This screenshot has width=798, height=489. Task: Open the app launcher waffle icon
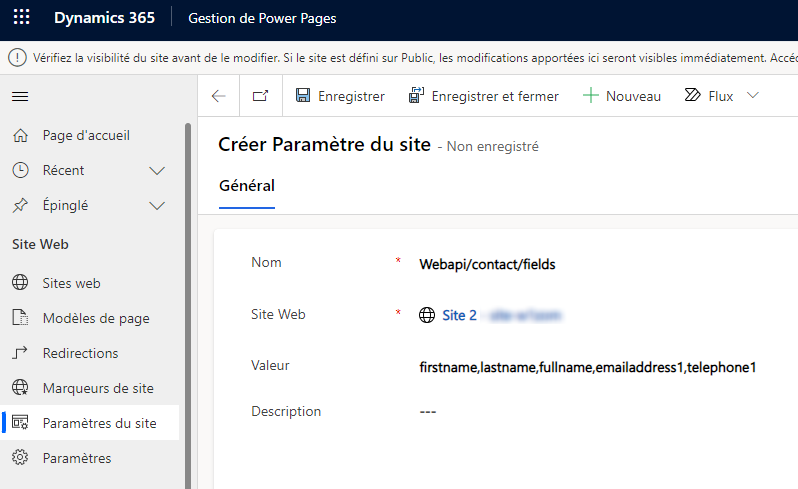[x=21, y=17]
